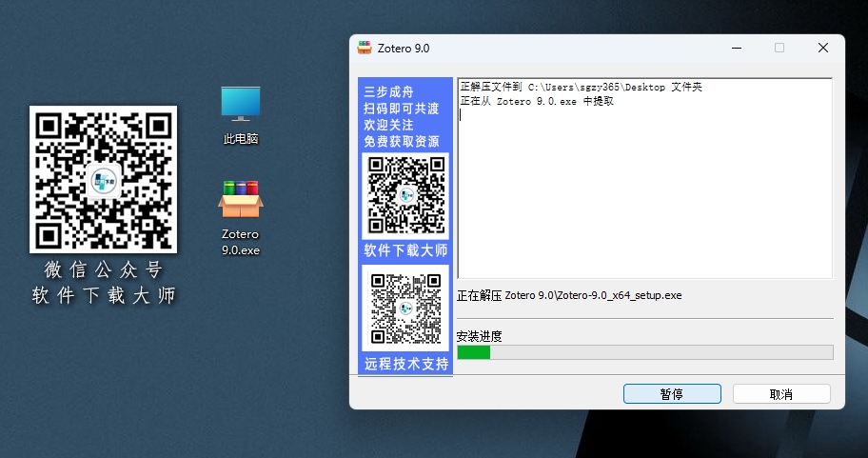Close the Zotero 9.0 extractor window
868x458 pixels.
[x=823, y=49]
